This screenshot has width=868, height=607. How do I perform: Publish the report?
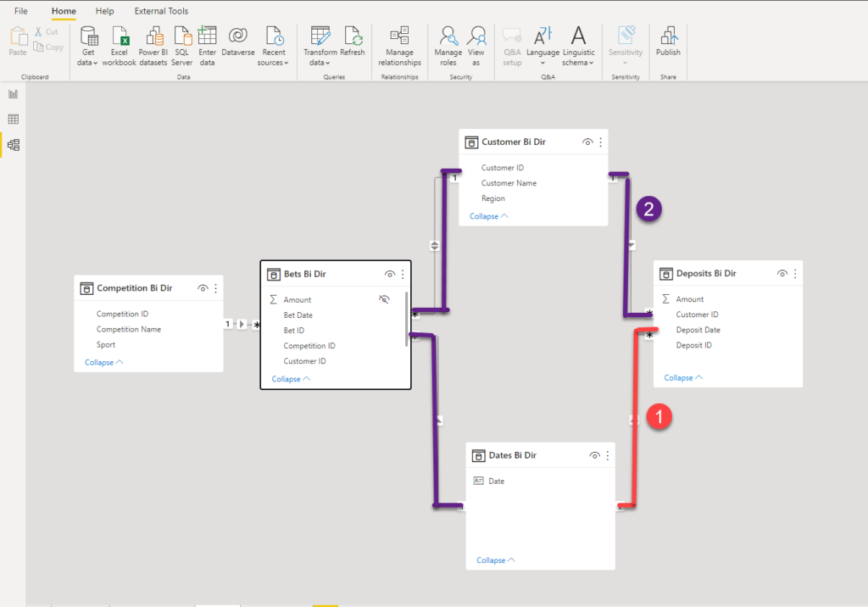(x=668, y=42)
